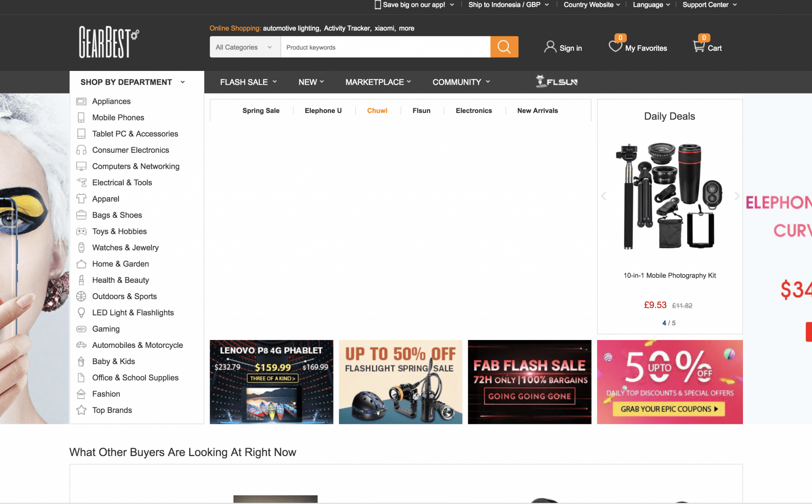Click the orange search magnifier button
Image resolution: width=812 pixels, height=504 pixels.
pos(504,47)
